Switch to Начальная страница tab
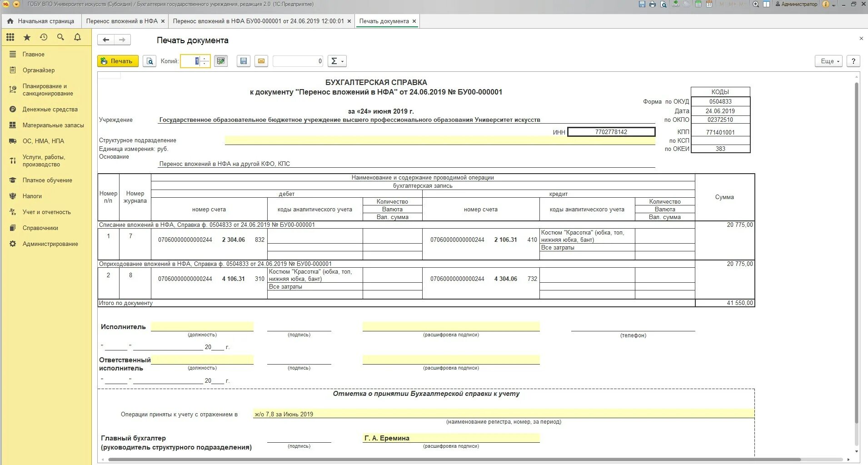Viewport: 868px width, 465px height. point(41,21)
